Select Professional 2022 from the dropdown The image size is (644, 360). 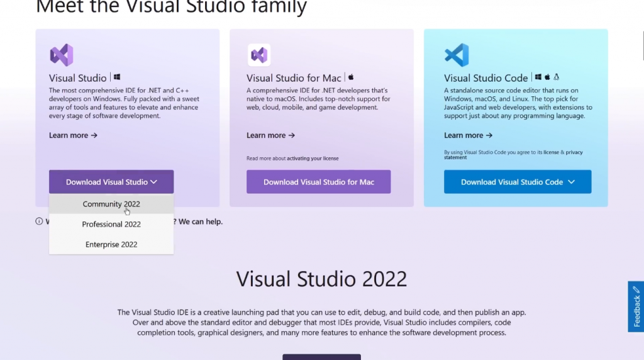tap(111, 224)
